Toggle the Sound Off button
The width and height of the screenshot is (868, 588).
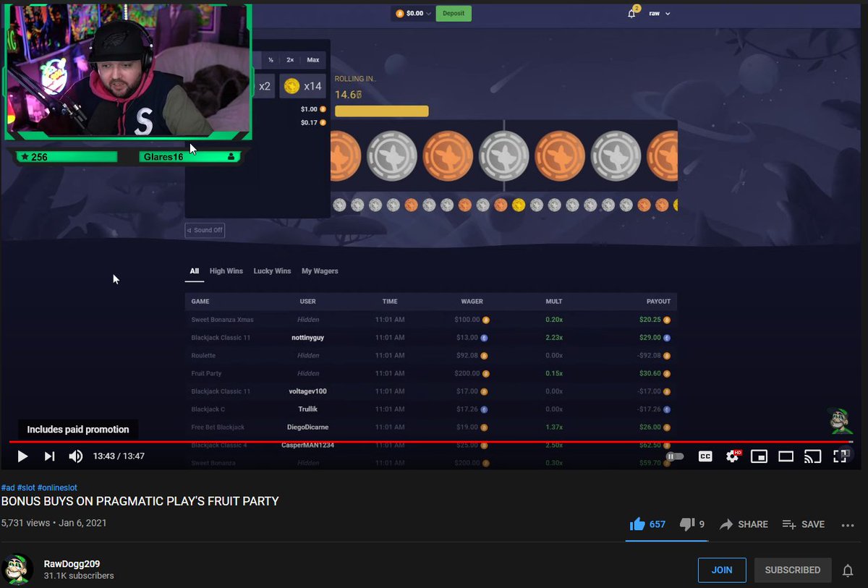coord(205,230)
